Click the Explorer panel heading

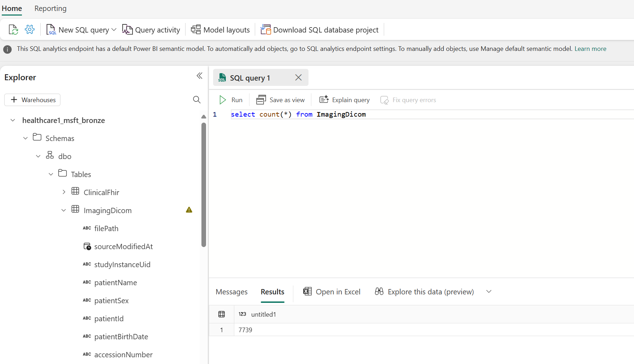20,77
